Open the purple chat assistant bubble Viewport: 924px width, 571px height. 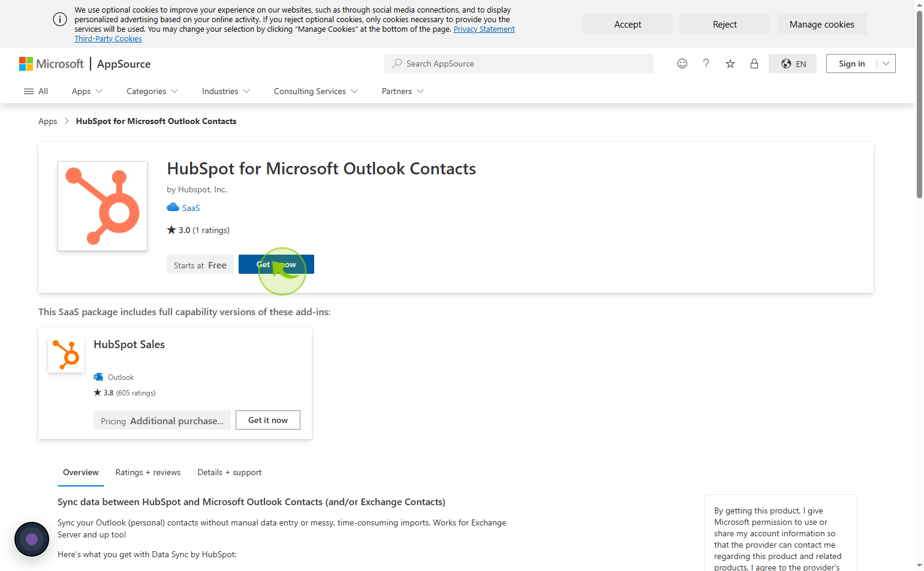(x=32, y=539)
